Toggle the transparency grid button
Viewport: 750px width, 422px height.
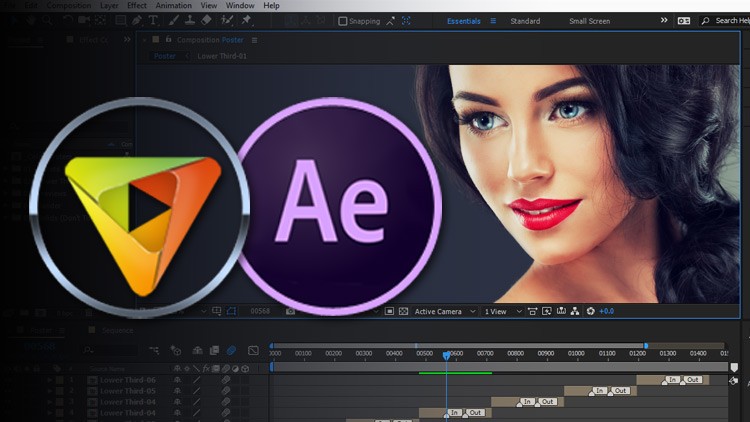pyautogui.click(x=403, y=311)
